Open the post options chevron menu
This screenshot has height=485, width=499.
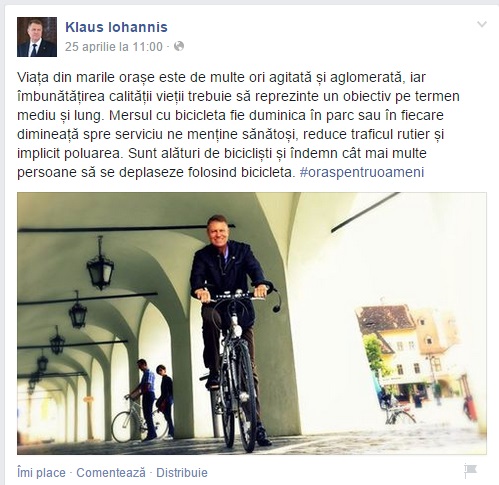(x=482, y=24)
